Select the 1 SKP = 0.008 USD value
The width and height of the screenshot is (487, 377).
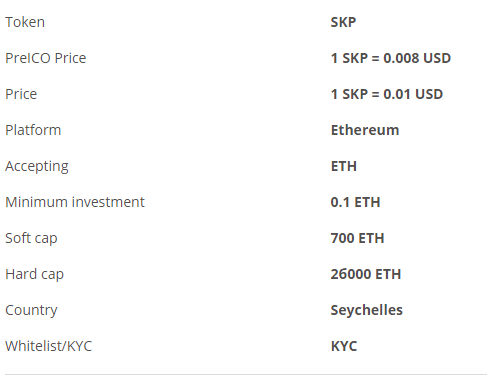[391, 58]
